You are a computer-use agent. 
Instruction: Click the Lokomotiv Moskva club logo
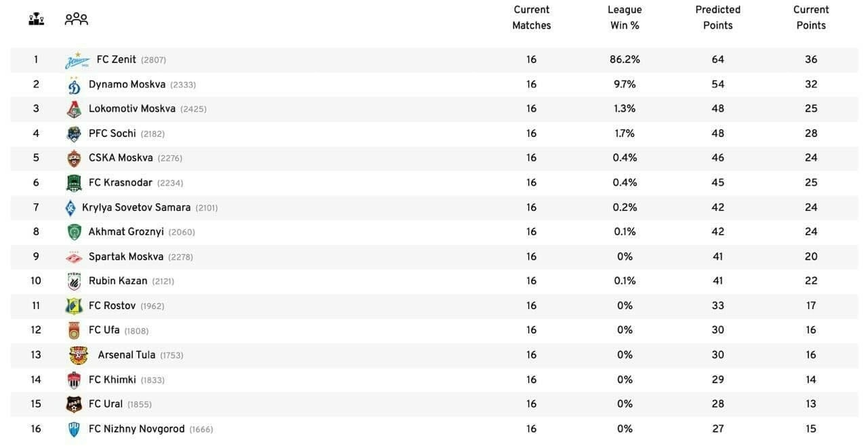(74, 109)
